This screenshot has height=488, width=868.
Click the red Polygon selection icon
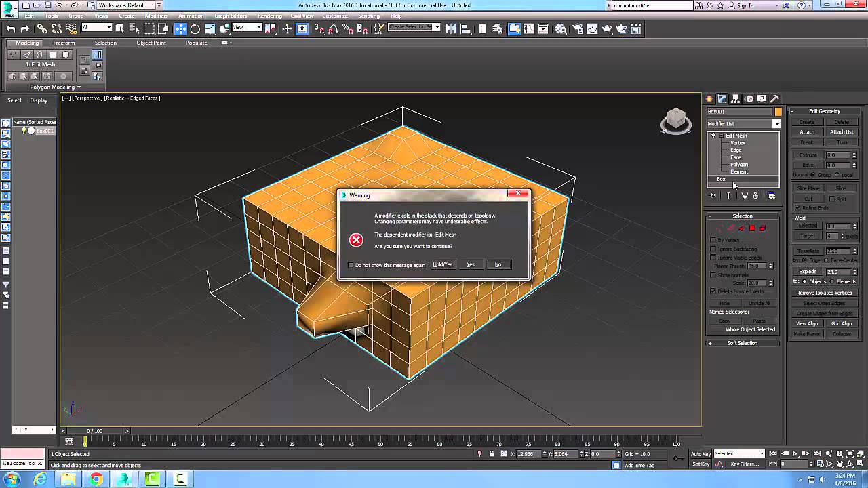[752, 228]
